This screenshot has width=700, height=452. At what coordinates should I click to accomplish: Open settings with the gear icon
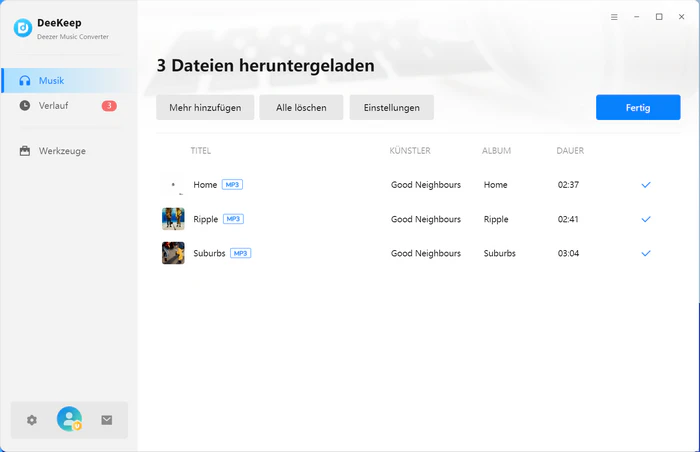[x=32, y=420]
